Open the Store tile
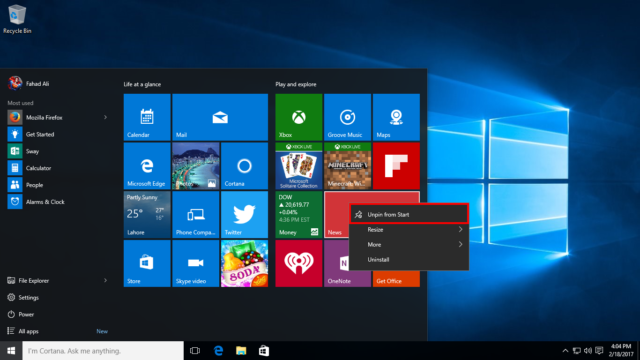The height and width of the screenshot is (360, 640). (x=147, y=263)
